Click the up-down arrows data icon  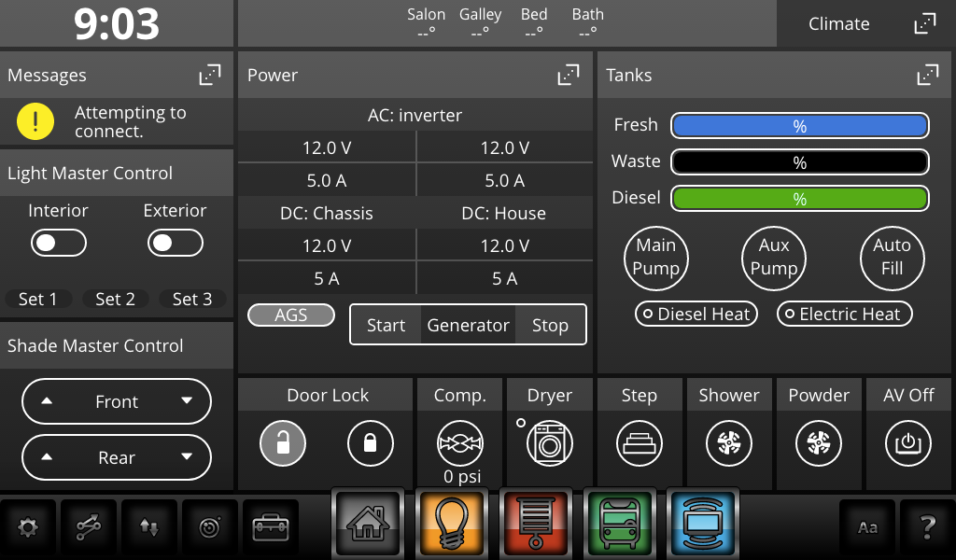[149, 527]
